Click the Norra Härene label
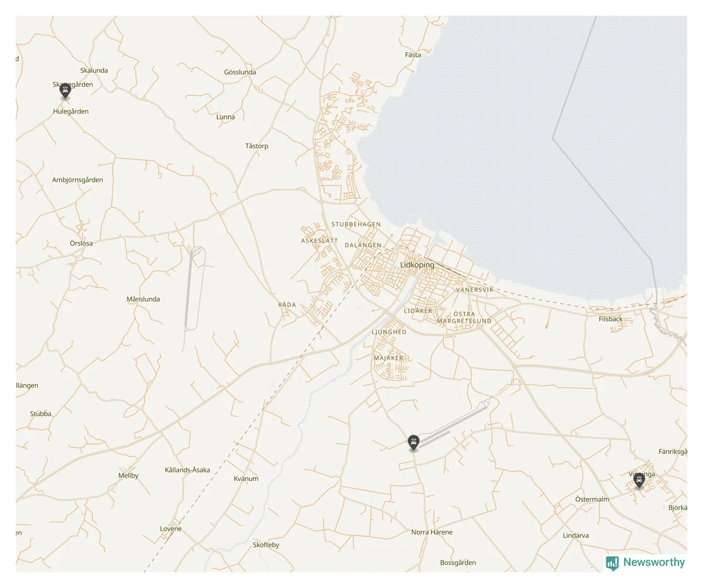The height and width of the screenshot is (588, 703). tap(431, 532)
